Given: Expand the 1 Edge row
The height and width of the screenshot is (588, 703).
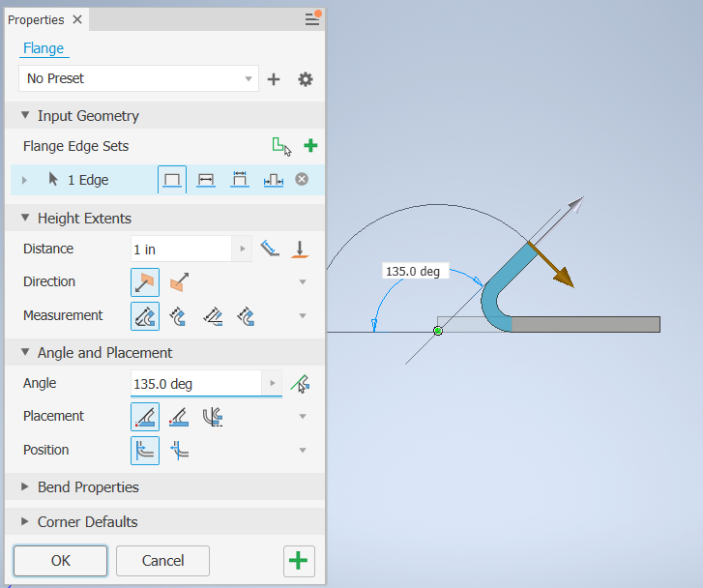Looking at the screenshot, I should point(25,180).
